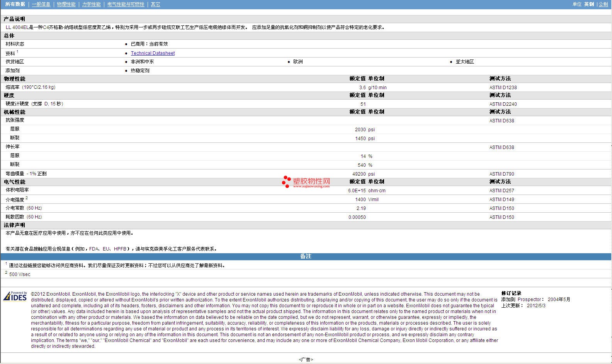The height and width of the screenshot is (364, 612).
Task: Click the 总体 section header
Action: pos(9,36)
